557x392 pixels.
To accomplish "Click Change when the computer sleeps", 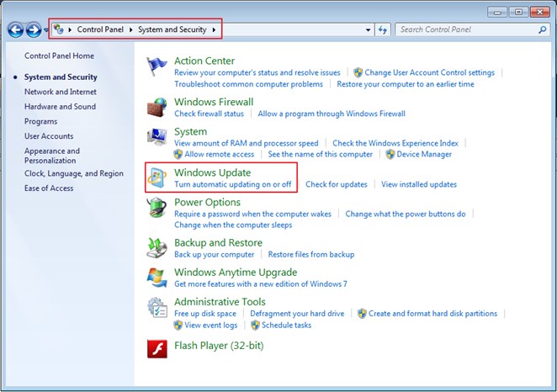I will (233, 225).
